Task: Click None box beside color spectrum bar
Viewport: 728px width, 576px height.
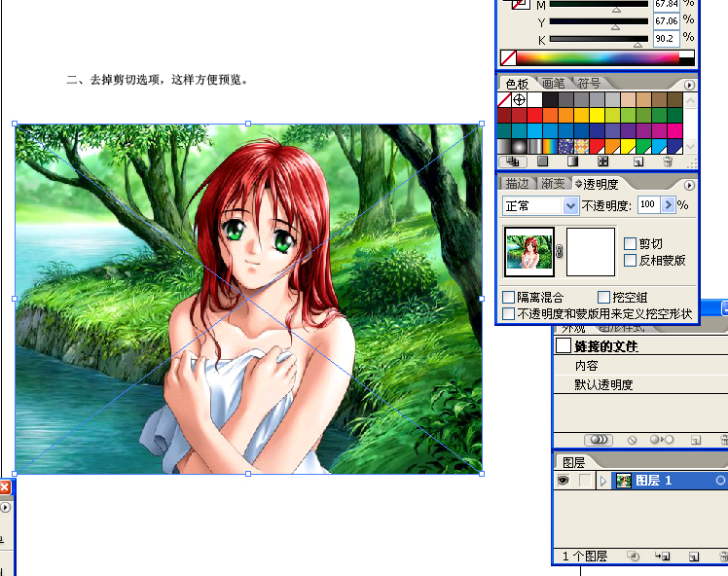Action: tap(508, 58)
